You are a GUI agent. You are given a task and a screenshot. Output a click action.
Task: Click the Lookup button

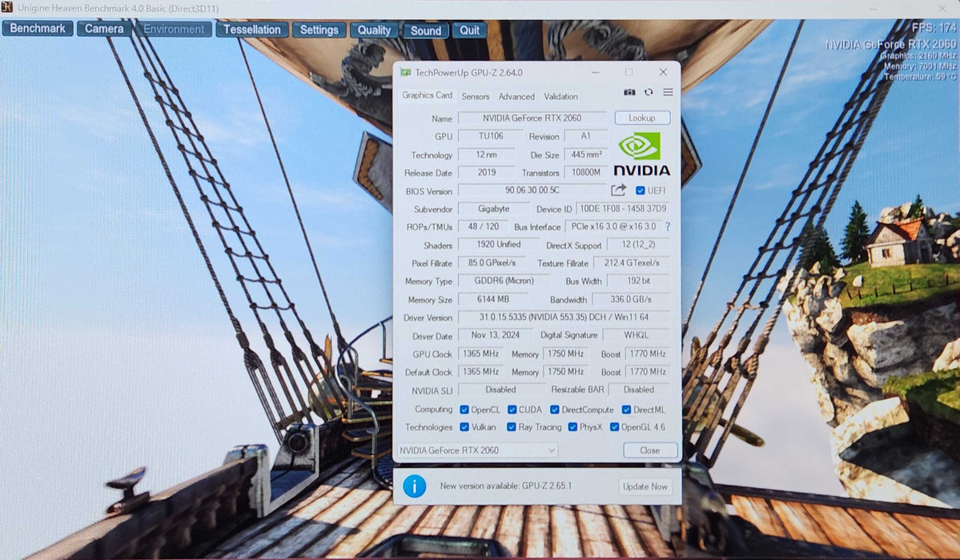point(641,118)
